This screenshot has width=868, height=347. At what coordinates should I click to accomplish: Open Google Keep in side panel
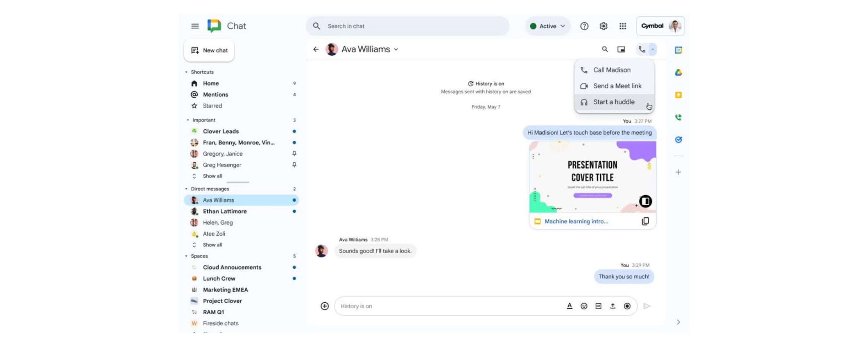pos(678,95)
